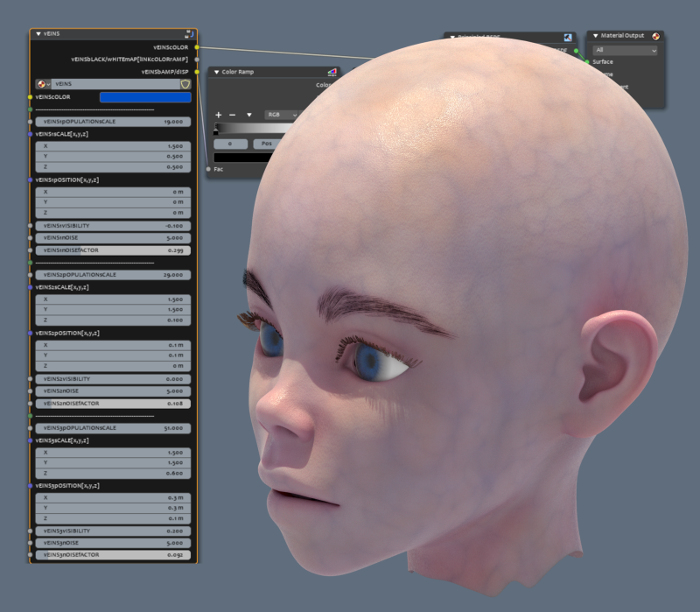Viewport: 700px width, 612px height.
Task: Adjust the vEINS1nOISEfACTOR slider
Action: (x=113, y=250)
